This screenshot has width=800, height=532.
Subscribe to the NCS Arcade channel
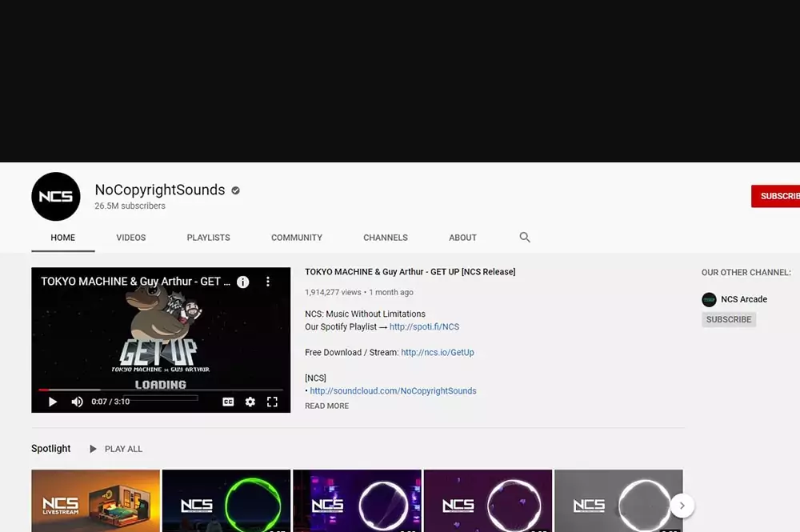(x=729, y=319)
